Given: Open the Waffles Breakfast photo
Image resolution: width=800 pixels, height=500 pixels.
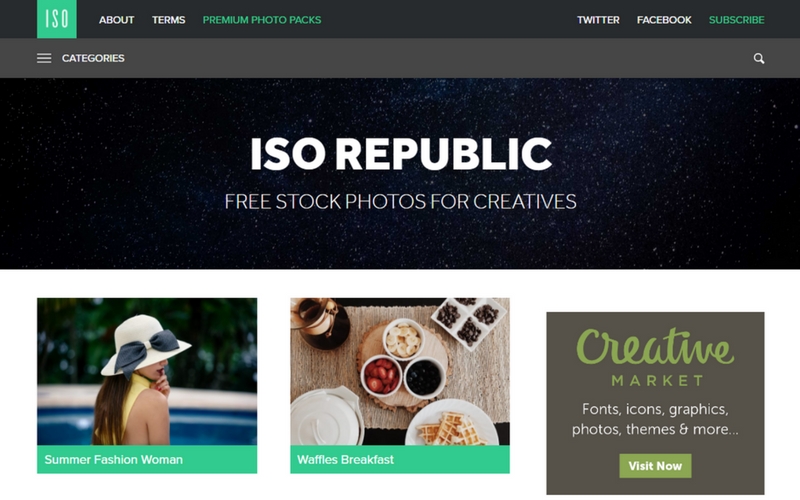Looking at the screenshot, I should click(x=400, y=371).
